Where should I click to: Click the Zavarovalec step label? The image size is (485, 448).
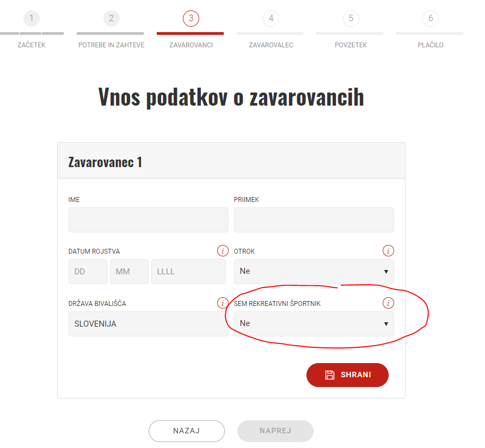tap(271, 45)
